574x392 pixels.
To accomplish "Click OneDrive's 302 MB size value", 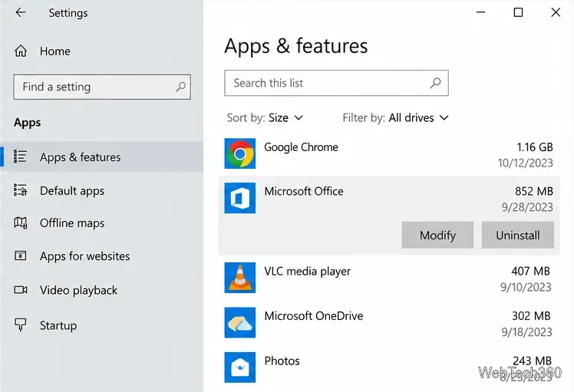I will [531, 316].
